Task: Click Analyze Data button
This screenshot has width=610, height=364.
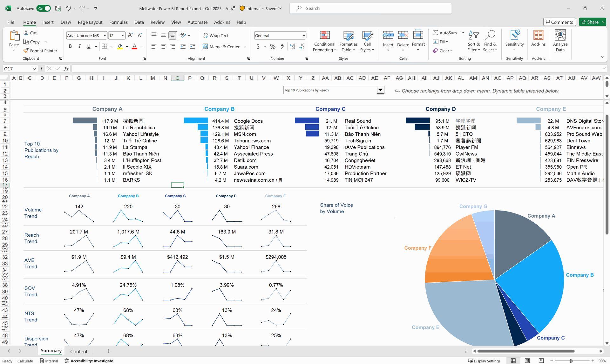Action: 560,41
